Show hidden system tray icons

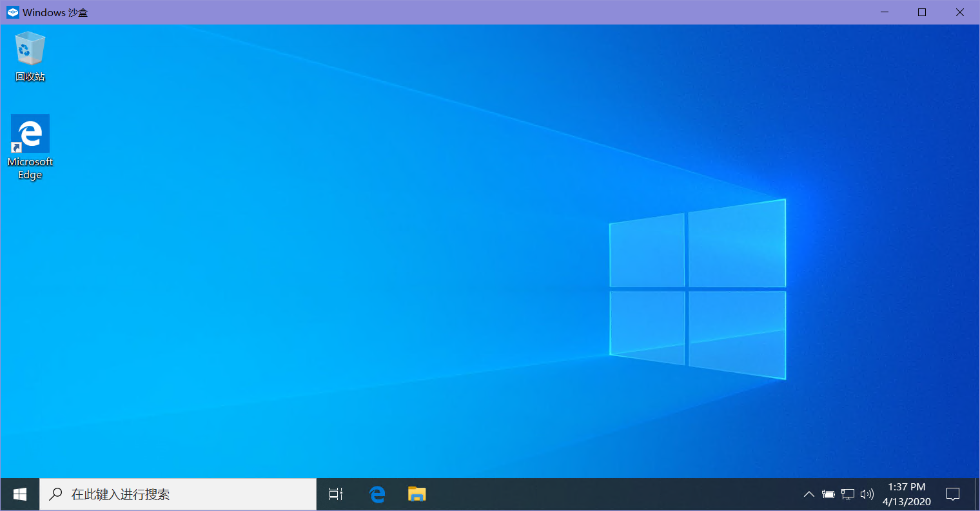tap(808, 495)
